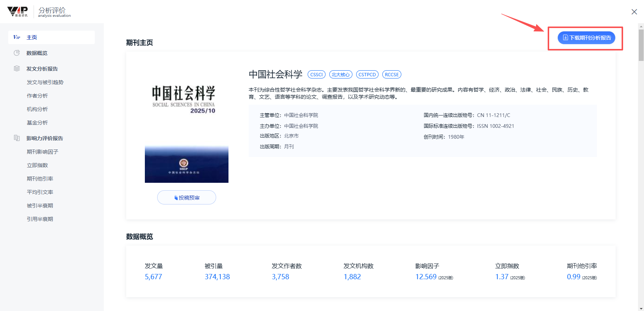Open 期刊影响因子 in the sidebar
Screen dimensions: 644x311
click(43, 152)
